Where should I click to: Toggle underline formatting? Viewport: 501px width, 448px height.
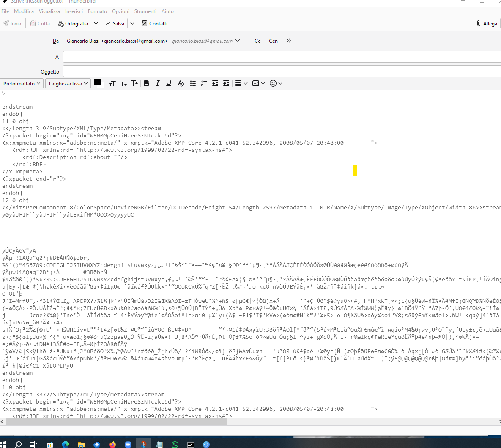pyautogui.click(x=169, y=83)
